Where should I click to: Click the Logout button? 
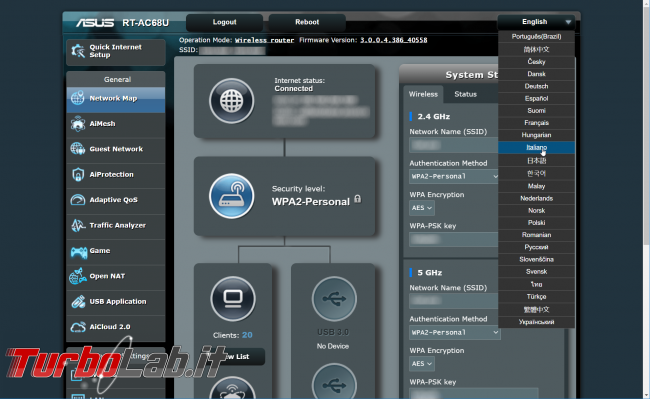[224, 22]
